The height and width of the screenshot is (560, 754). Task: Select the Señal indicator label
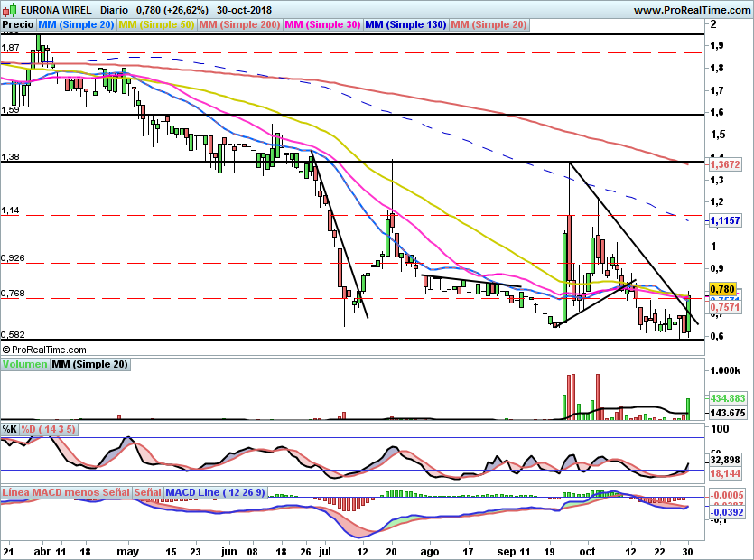pyautogui.click(x=147, y=492)
